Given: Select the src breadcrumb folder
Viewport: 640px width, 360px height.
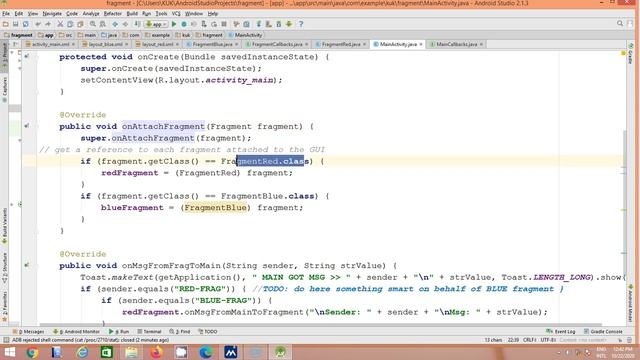Looking at the screenshot, I should click(x=65, y=35).
